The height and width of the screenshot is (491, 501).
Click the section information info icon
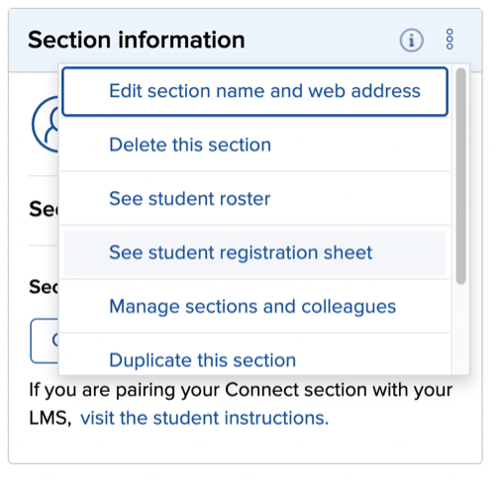click(411, 40)
